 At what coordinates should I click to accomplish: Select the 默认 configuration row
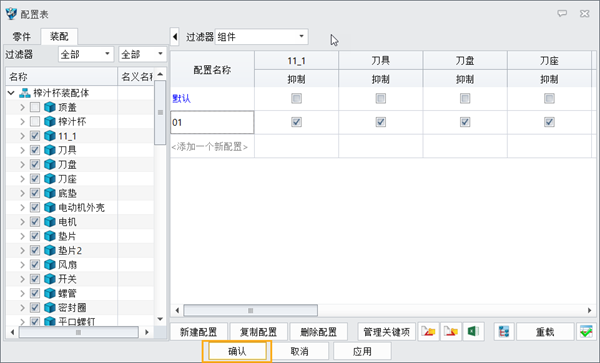click(x=212, y=99)
